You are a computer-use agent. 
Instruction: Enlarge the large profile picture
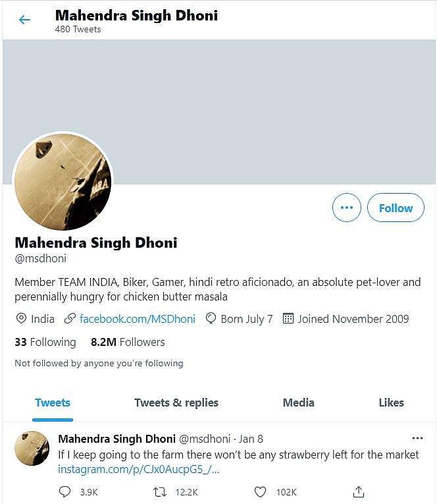[x=63, y=182]
